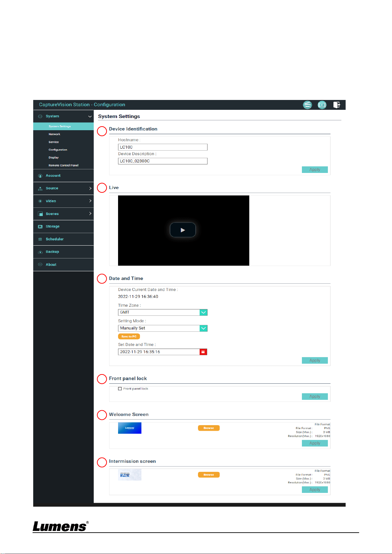Open the Account menu item
This screenshot has width=392, height=554.
click(63, 176)
